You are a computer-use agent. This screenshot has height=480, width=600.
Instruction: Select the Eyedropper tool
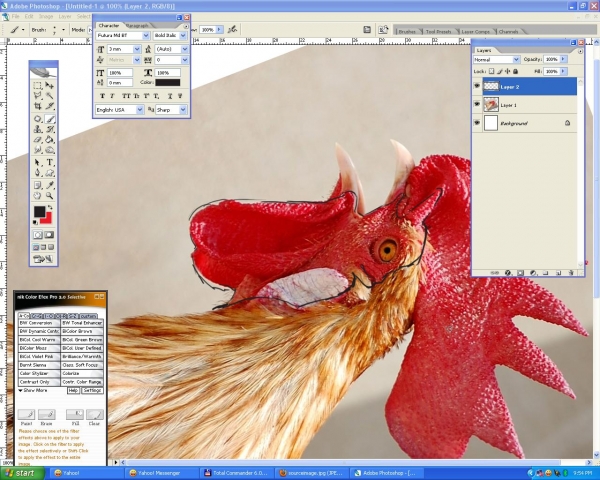[x=49, y=186]
